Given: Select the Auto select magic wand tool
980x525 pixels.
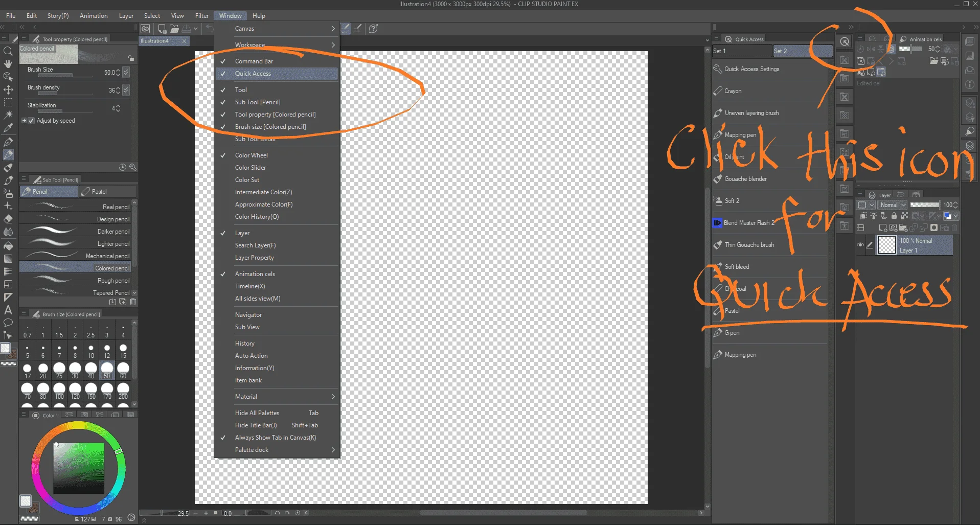Looking at the screenshot, I should (x=8, y=116).
